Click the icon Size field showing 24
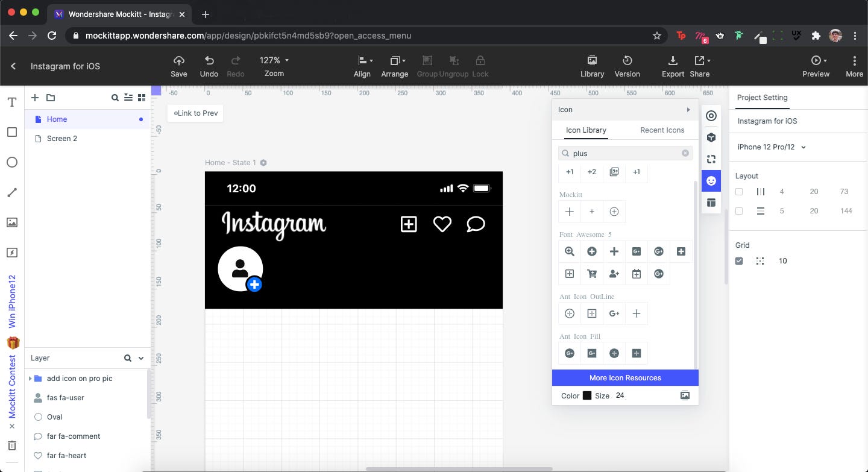The height and width of the screenshot is (472, 868). pyautogui.click(x=620, y=395)
